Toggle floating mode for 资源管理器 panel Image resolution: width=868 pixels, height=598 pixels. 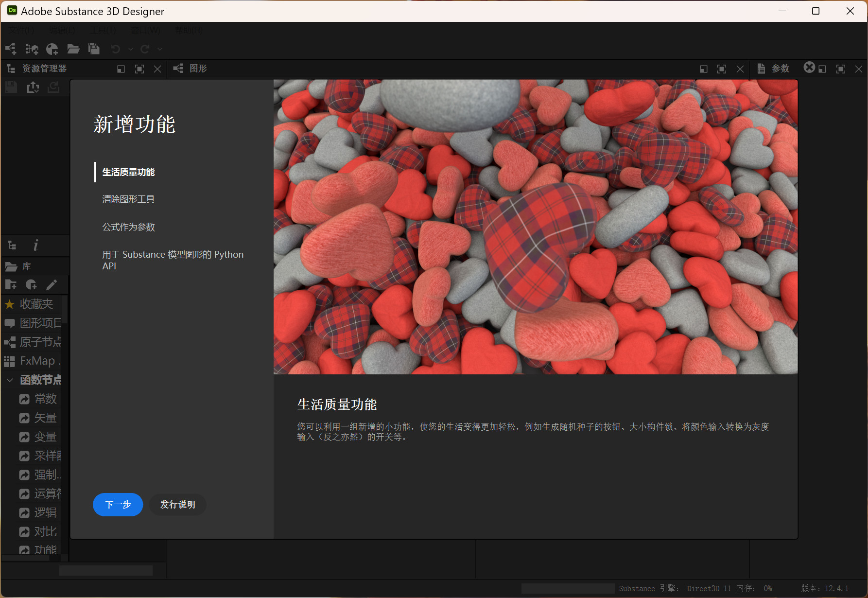click(x=121, y=69)
